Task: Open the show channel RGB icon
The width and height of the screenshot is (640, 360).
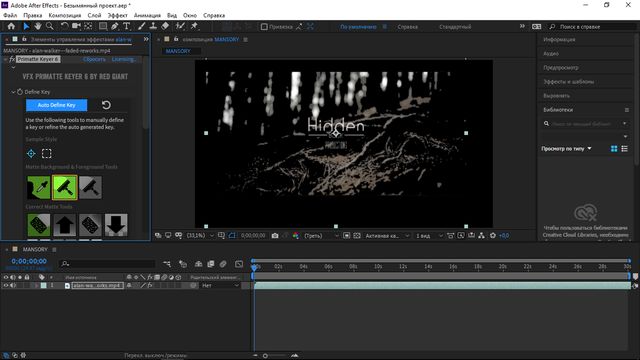Action: (x=296, y=236)
